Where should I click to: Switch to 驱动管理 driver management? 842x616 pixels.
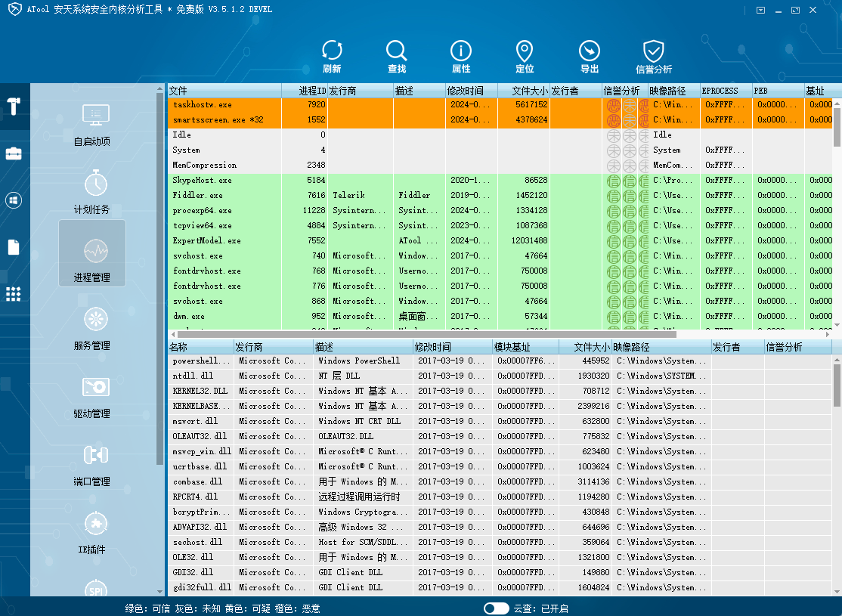(x=92, y=397)
